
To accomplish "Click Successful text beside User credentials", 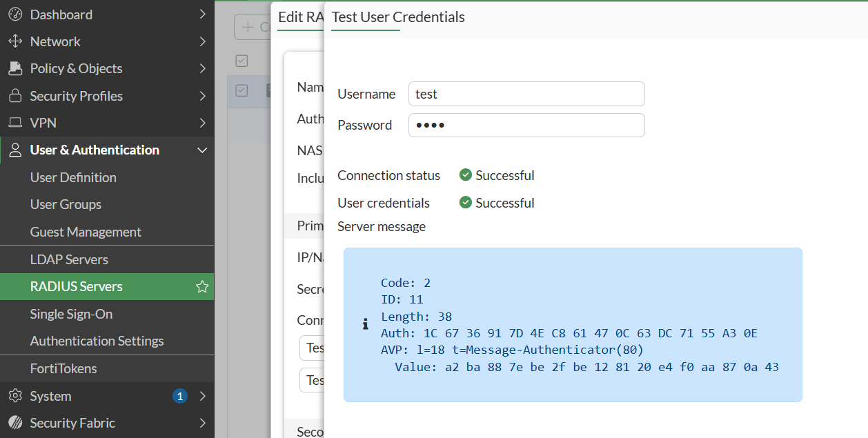I will (505, 203).
